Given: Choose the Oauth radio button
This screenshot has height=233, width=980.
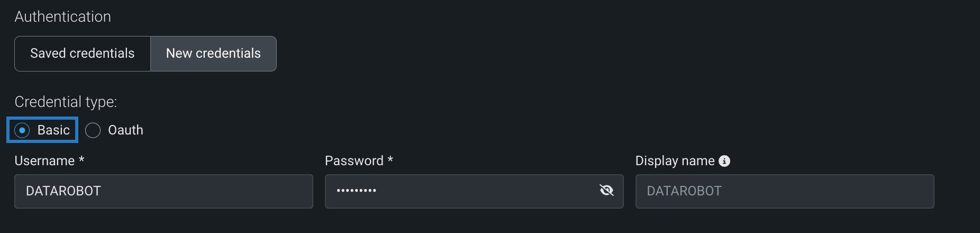Looking at the screenshot, I should click(x=93, y=130).
